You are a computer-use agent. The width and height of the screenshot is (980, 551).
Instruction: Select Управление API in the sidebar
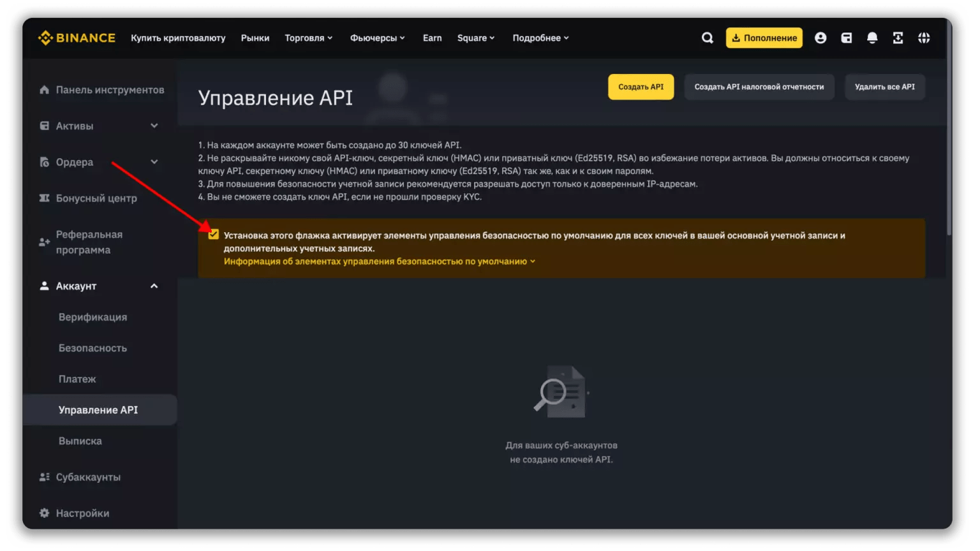click(100, 410)
